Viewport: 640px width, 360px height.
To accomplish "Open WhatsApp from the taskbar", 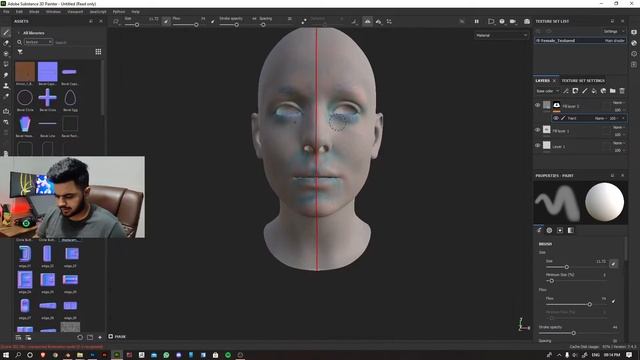I will [166, 355].
